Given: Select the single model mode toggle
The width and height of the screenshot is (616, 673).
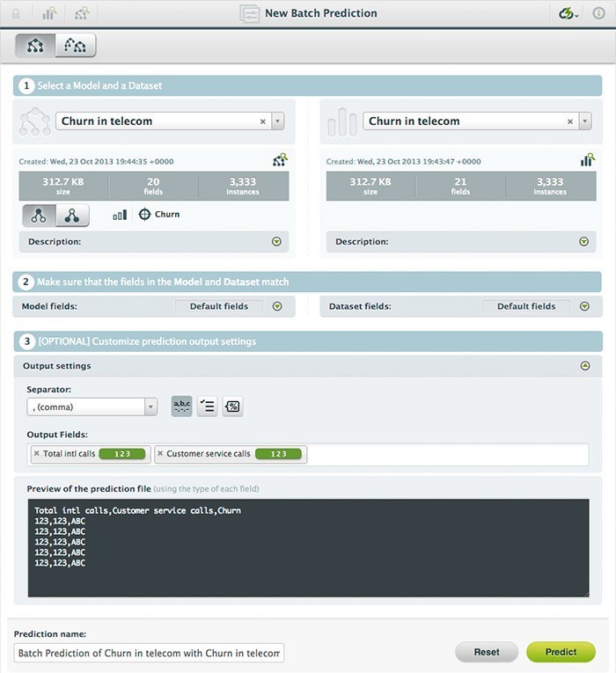Looking at the screenshot, I should [35, 46].
